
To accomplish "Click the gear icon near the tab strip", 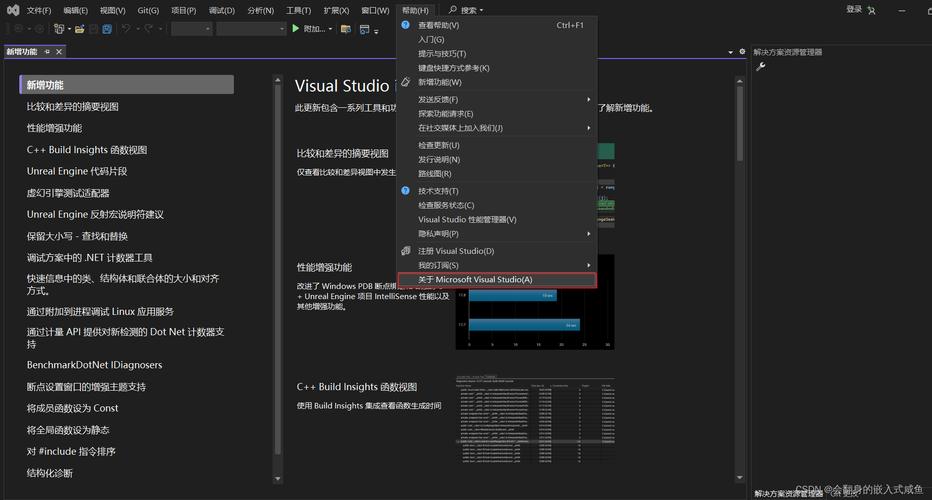I will [x=742, y=52].
